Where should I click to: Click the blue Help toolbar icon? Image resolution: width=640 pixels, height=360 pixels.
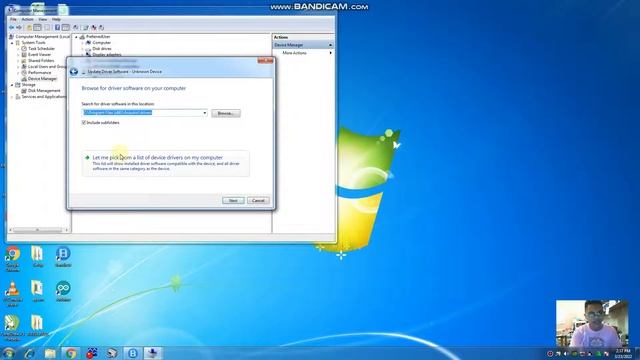click(x=57, y=27)
